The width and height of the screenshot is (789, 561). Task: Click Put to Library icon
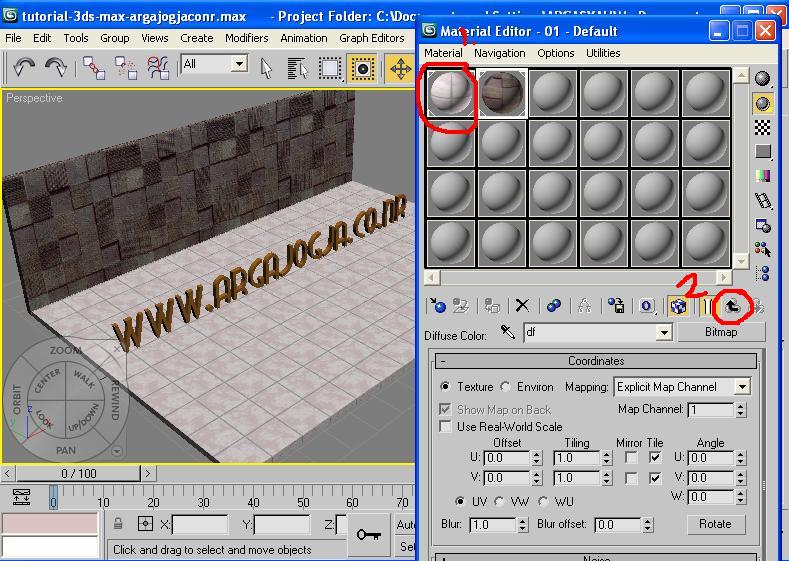pos(616,305)
